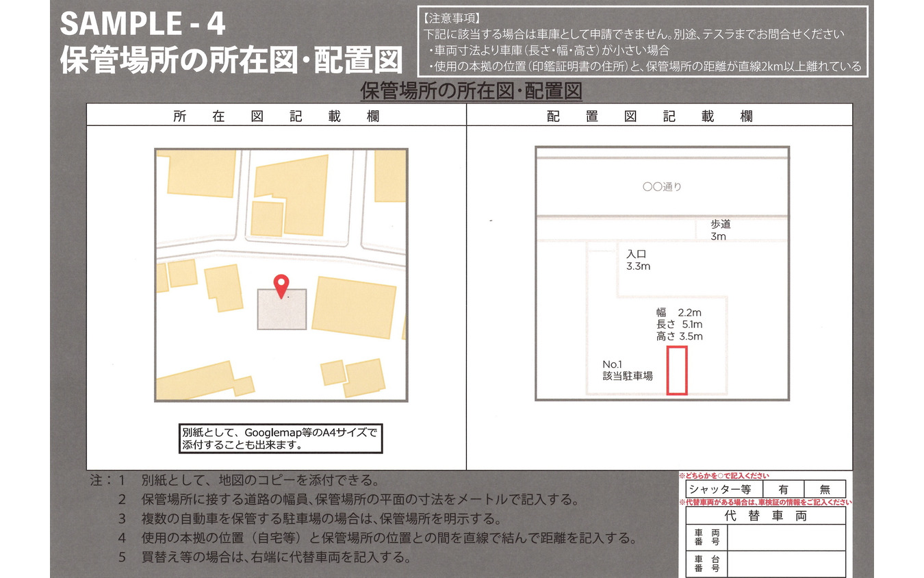This screenshot has height=578, width=924.
Task: Click the 所在図記載欄 column header
Action: tap(277, 116)
